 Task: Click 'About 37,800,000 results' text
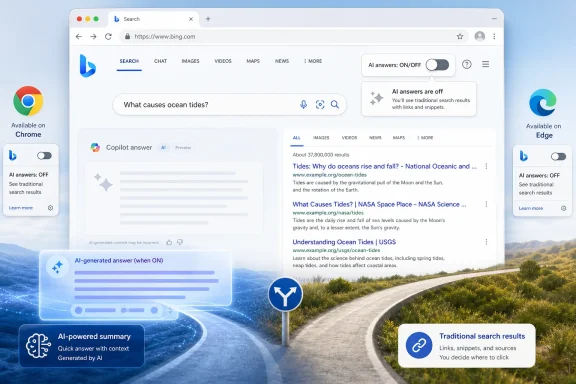(321, 155)
